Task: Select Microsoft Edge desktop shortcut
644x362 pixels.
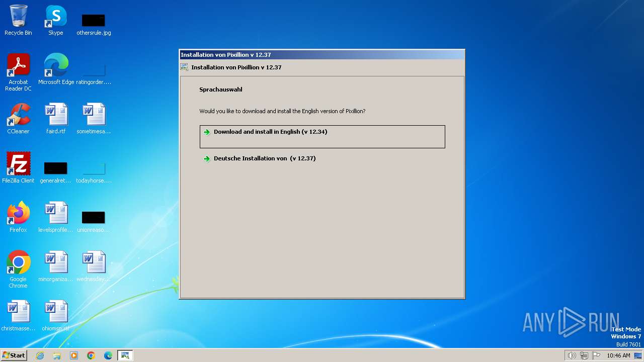Action: [x=56, y=69]
